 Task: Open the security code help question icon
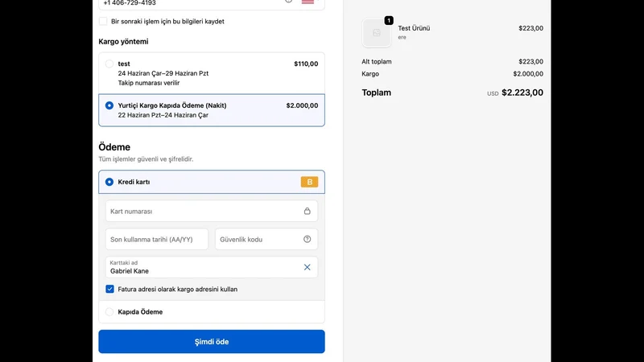click(x=308, y=239)
